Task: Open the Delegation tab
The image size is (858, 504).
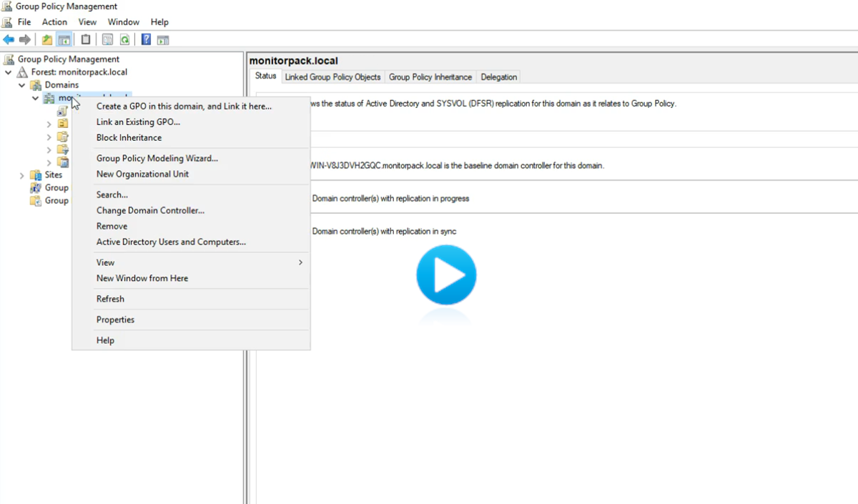Action: 498,77
